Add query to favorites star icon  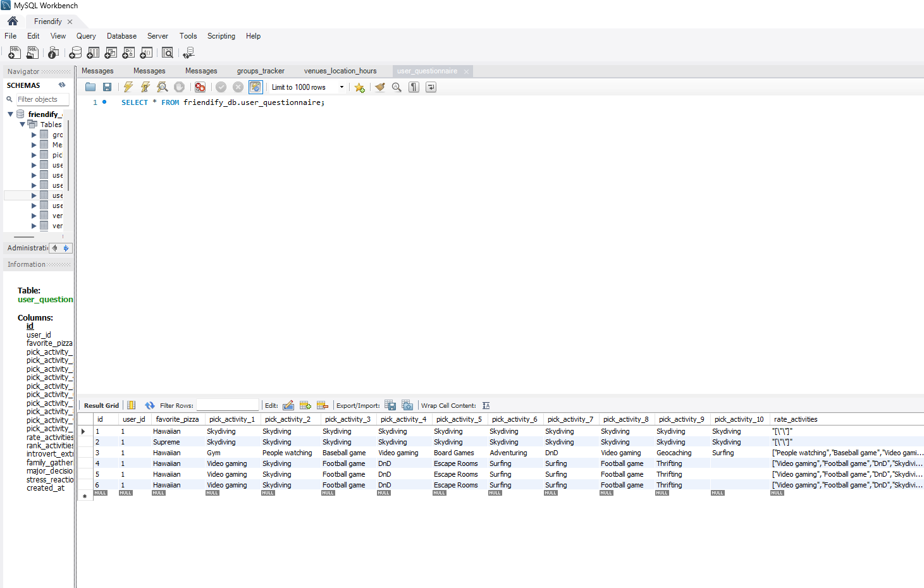(359, 87)
